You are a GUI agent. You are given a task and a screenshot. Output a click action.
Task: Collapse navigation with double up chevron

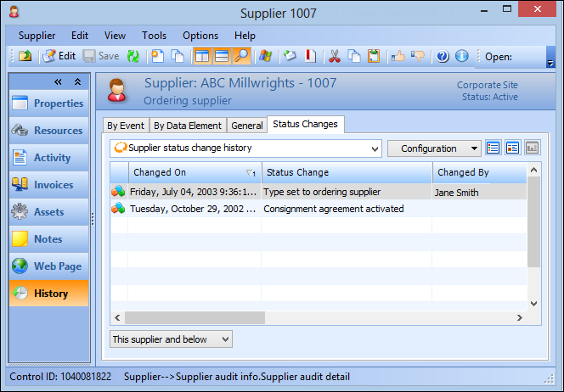(x=77, y=82)
